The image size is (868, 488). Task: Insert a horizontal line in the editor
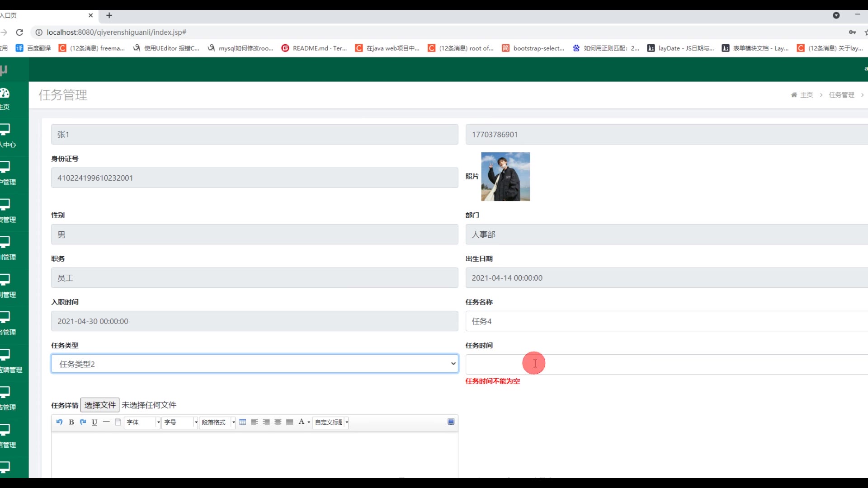106,422
